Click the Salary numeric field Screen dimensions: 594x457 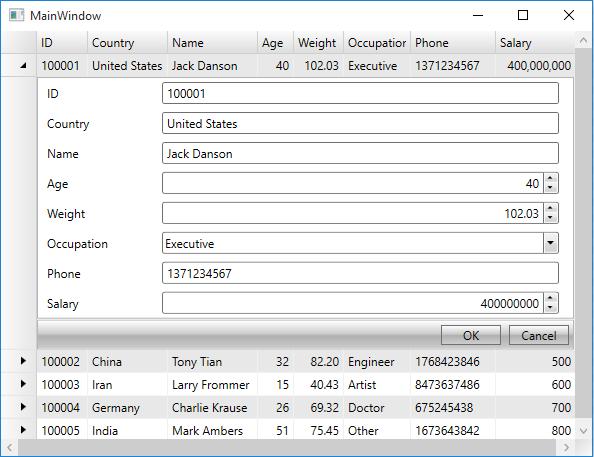[353, 303]
